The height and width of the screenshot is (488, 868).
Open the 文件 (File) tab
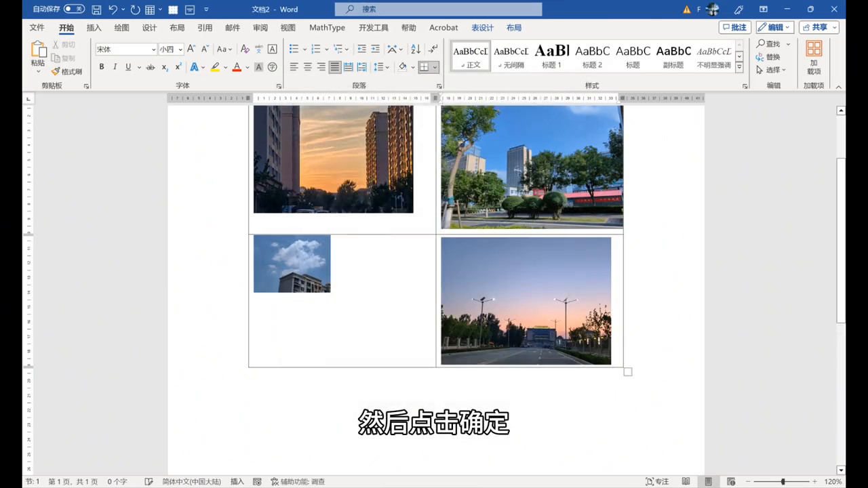pyautogui.click(x=37, y=28)
